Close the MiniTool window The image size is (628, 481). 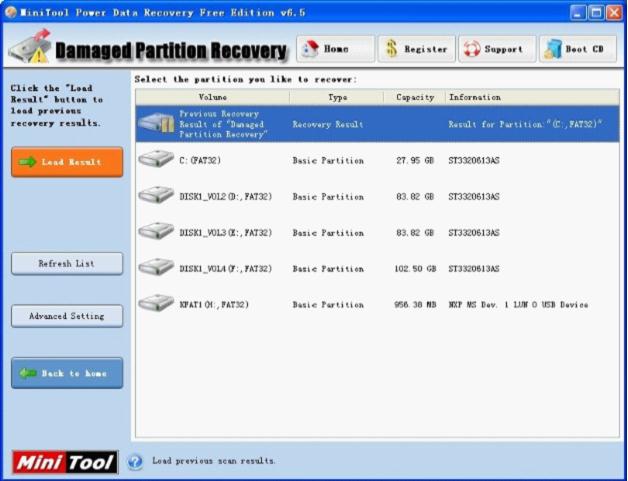(x=614, y=13)
